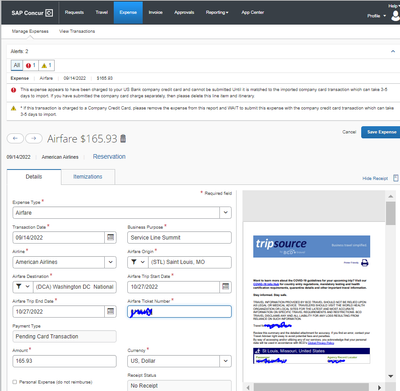Filter alerts to show errors only
400x391 pixels.
click(31, 65)
